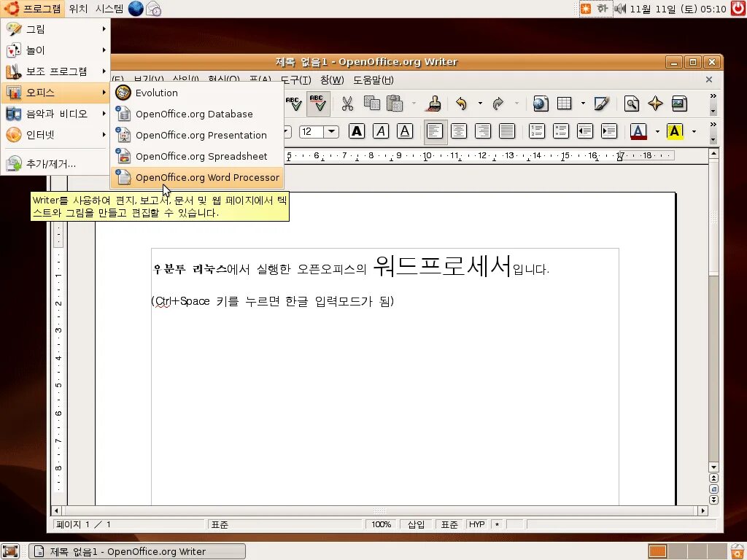Expand the 그림 submenu

[55, 29]
